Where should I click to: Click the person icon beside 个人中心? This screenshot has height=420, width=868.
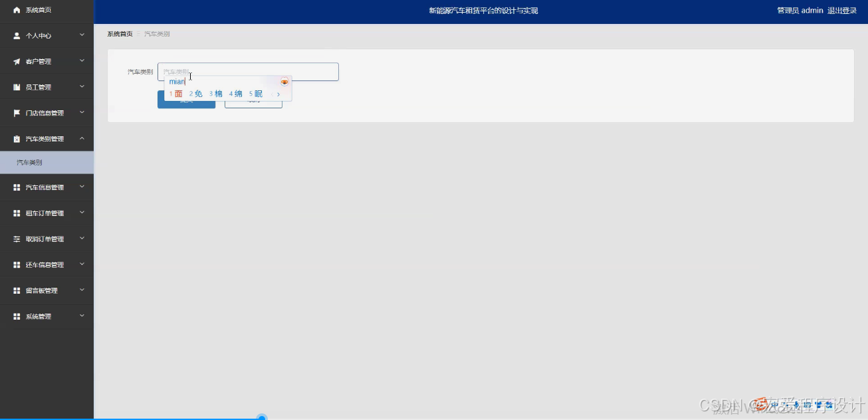(17, 36)
